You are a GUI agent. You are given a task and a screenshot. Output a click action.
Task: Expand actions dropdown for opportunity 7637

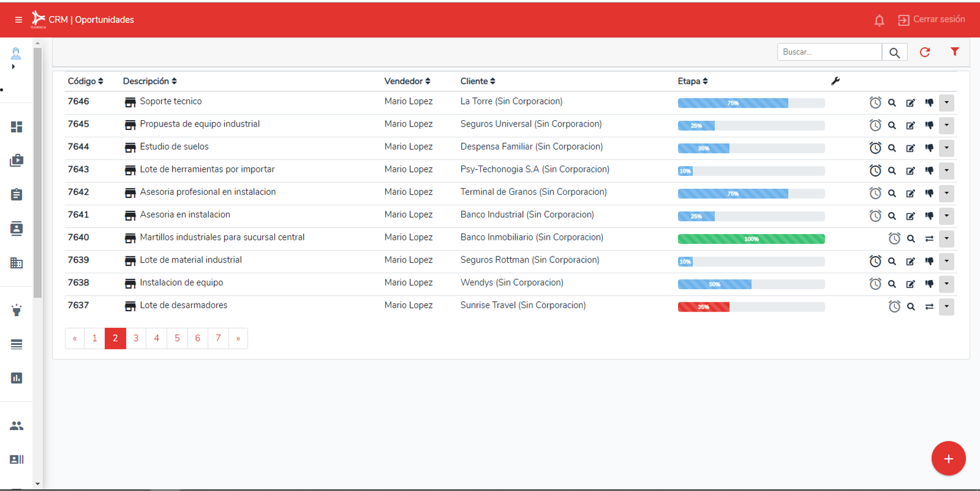click(x=946, y=306)
